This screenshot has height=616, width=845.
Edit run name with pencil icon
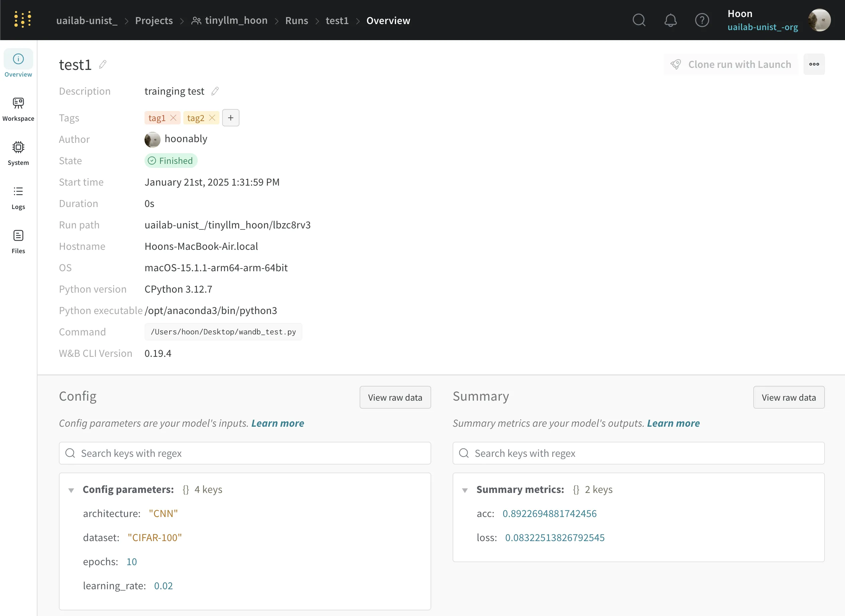point(103,65)
